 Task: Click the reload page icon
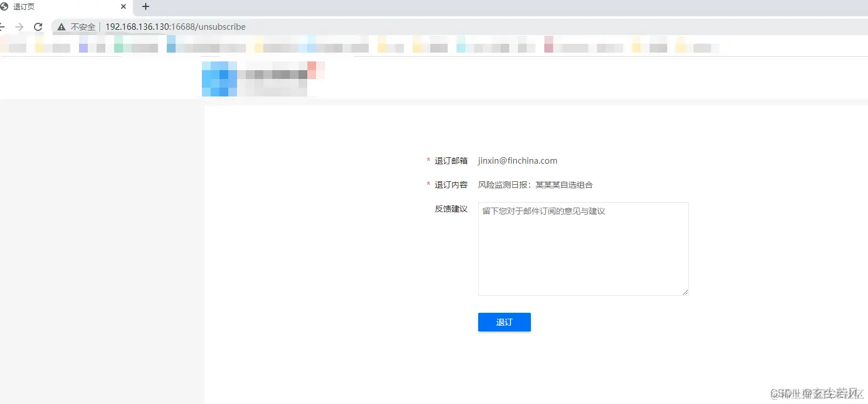pos(38,26)
